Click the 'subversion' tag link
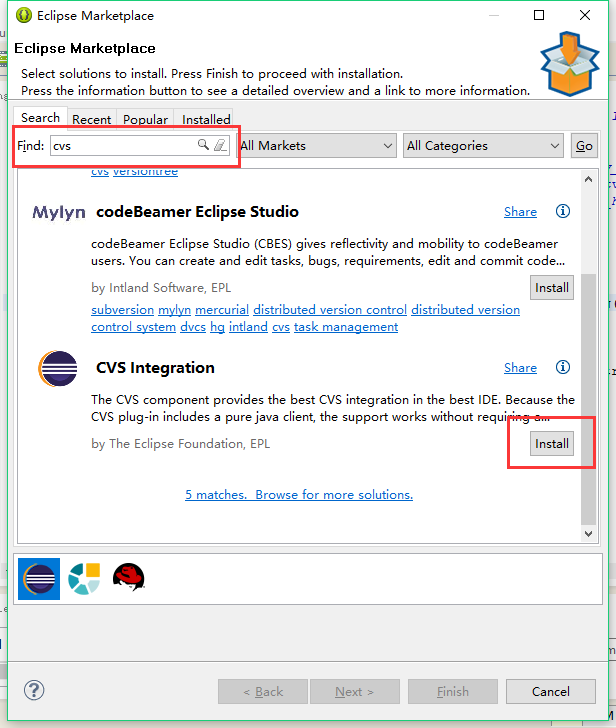616x728 pixels. click(x=123, y=310)
